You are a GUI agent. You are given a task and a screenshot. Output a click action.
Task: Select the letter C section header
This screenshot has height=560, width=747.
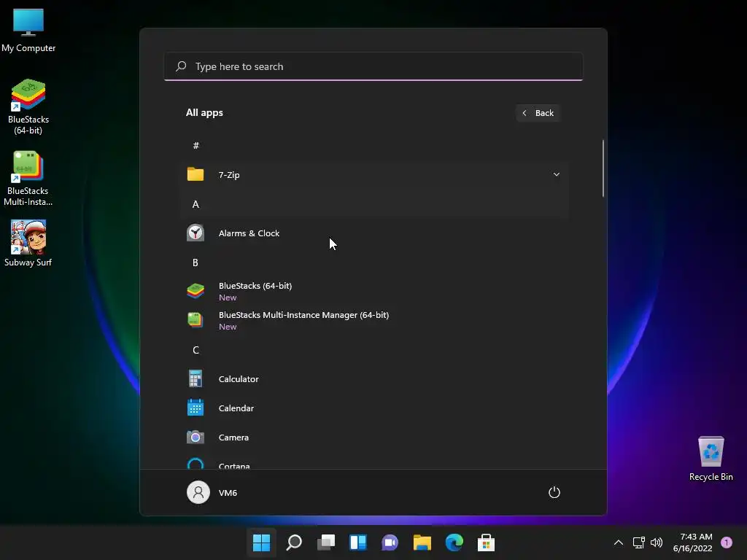(196, 350)
